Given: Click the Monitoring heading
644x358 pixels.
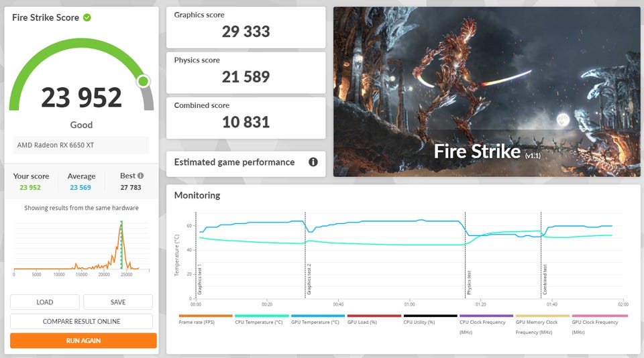Looking at the screenshot, I should click(x=197, y=195).
